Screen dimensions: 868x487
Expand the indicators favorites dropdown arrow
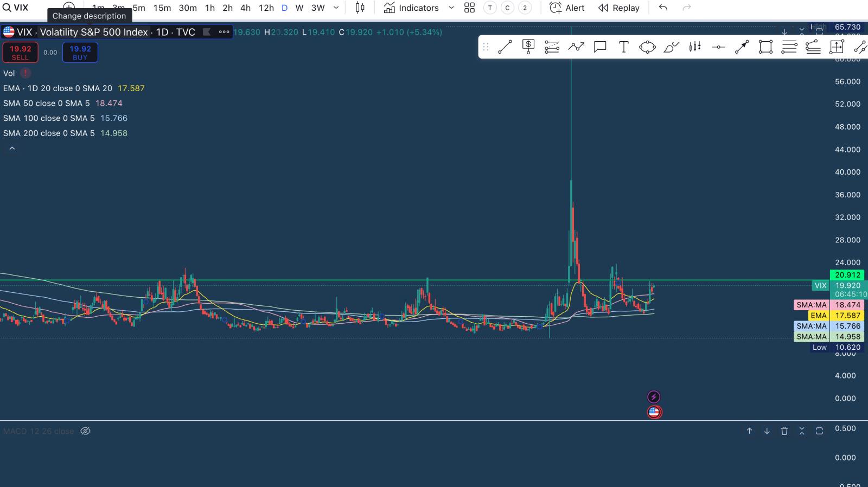pyautogui.click(x=451, y=8)
